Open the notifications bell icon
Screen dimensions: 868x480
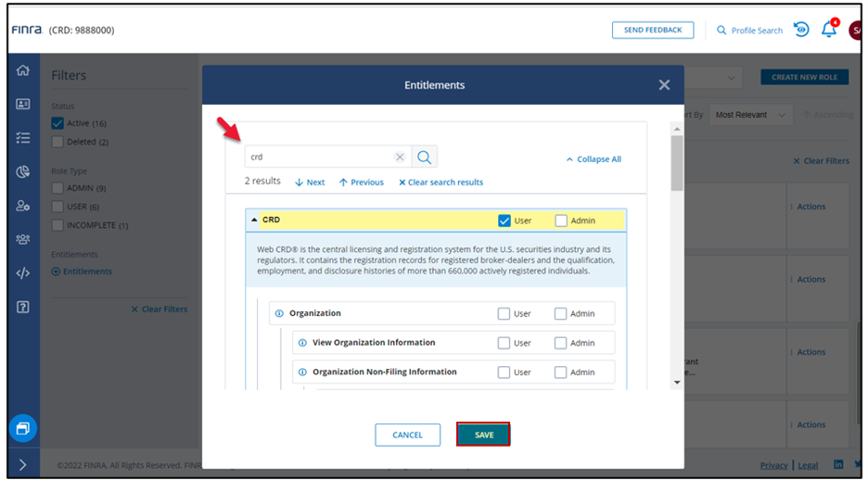(829, 30)
